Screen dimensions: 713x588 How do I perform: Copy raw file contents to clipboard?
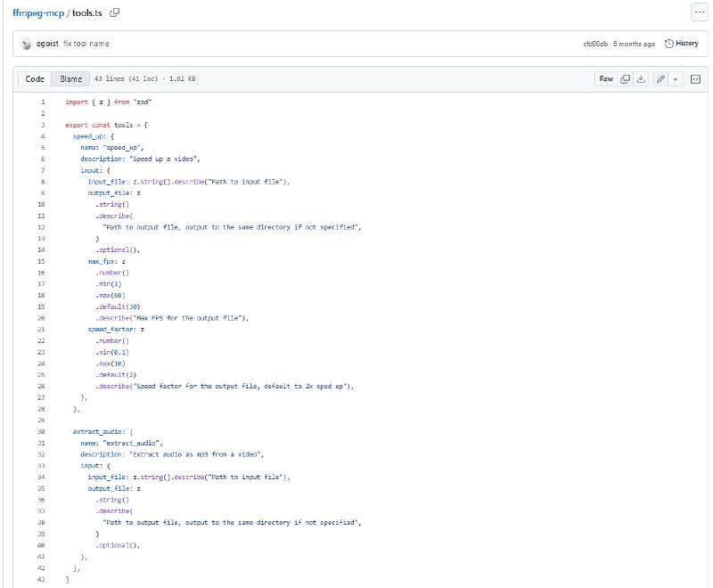[626, 78]
